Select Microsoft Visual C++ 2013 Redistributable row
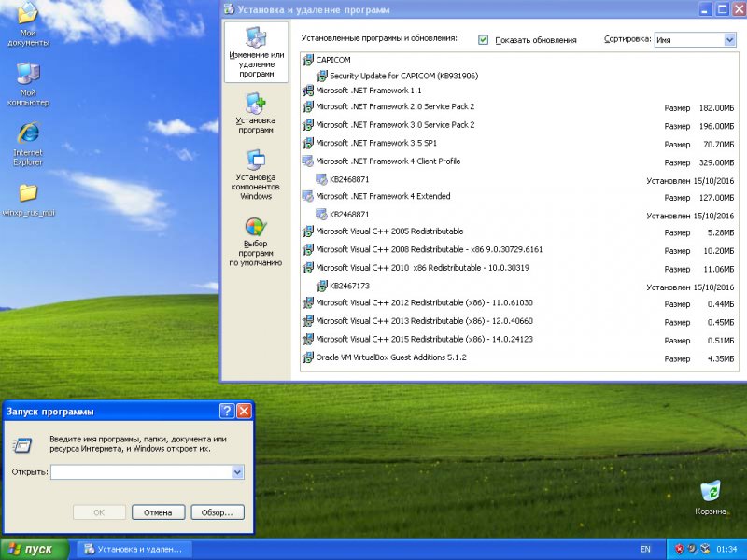This screenshot has height=560, width=747. pos(519,321)
